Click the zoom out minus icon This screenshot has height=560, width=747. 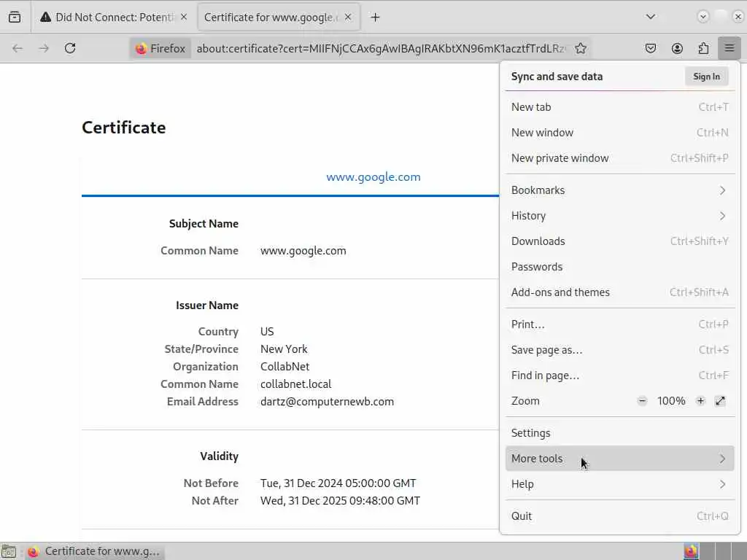coord(642,401)
